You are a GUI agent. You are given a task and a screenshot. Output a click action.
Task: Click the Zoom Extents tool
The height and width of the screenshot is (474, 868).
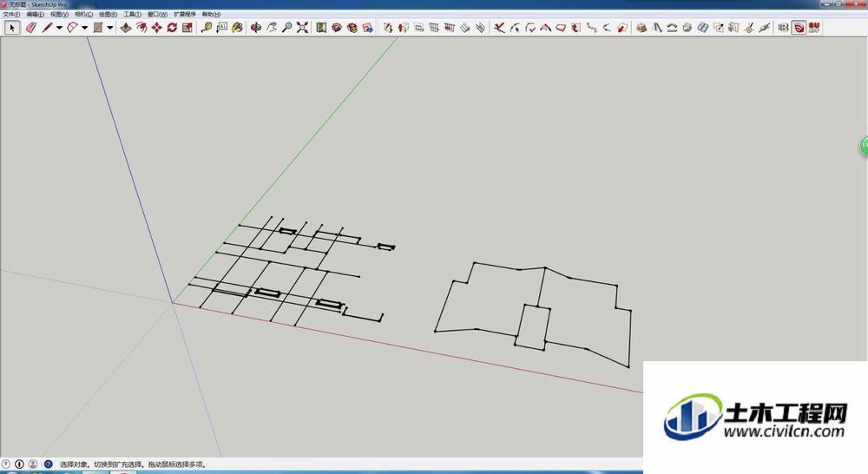pos(302,27)
